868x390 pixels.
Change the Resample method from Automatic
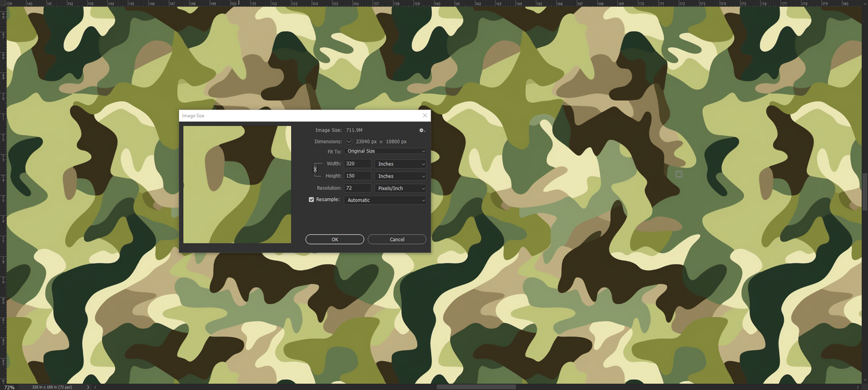(x=384, y=200)
